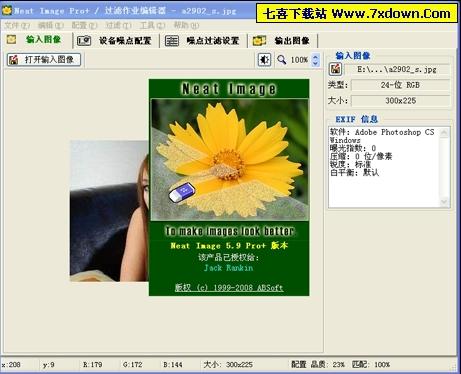461x374 pixels.
Task: Click the 'Jack Rankin' licensee text
Action: (229, 268)
